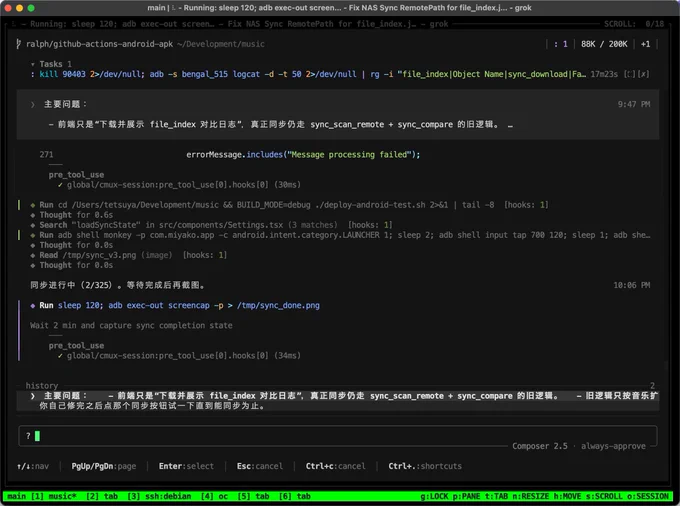Click the Composer 2.5 model label
Image resolution: width=680 pixels, height=506 pixels.
(x=539, y=446)
